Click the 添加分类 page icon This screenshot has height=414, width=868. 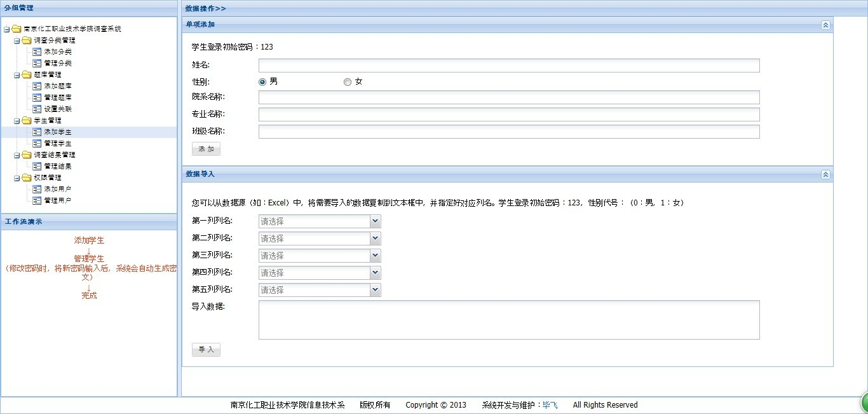tap(37, 52)
